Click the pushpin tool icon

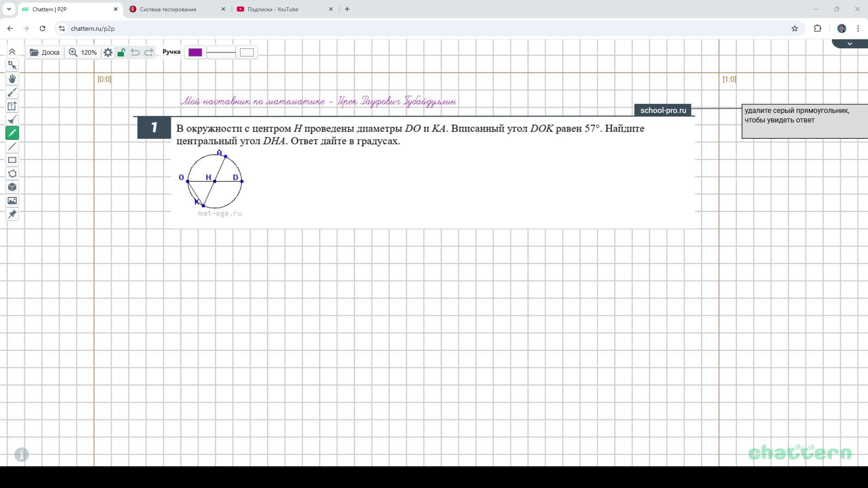(x=12, y=214)
